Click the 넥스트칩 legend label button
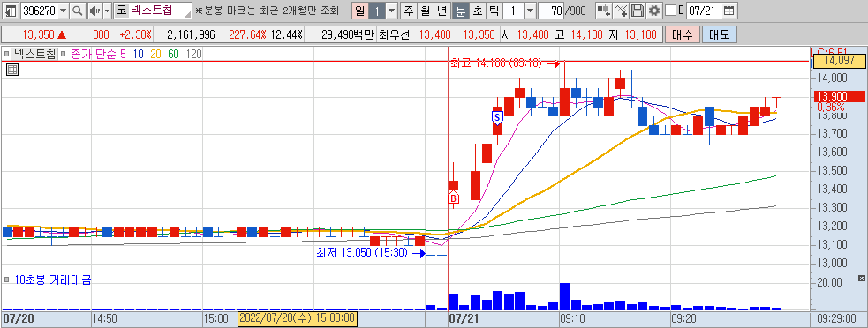 [34, 54]
